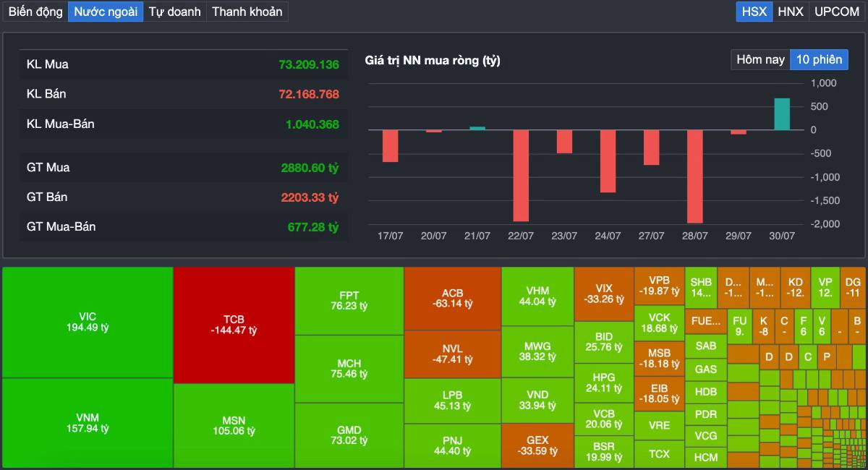Click the GT Mua-Bán value 677.28 tỷ

[x=313, y=227]
